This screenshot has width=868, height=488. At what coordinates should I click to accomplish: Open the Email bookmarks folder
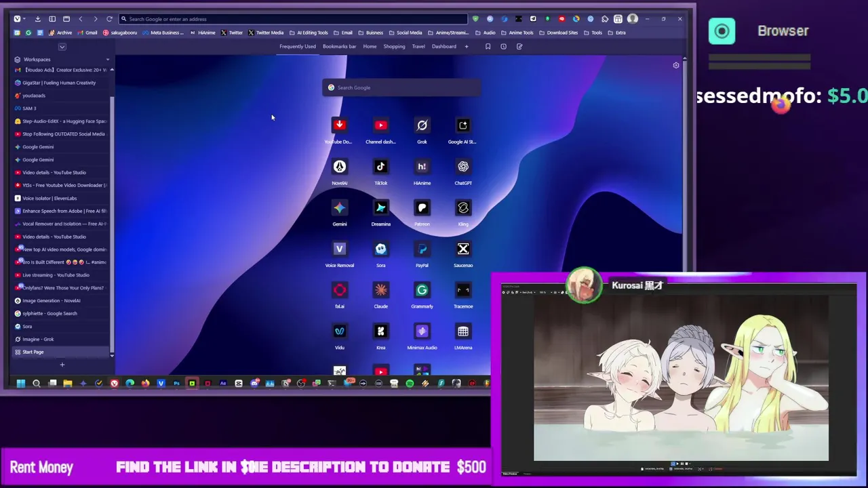click(x=342, y=33)
